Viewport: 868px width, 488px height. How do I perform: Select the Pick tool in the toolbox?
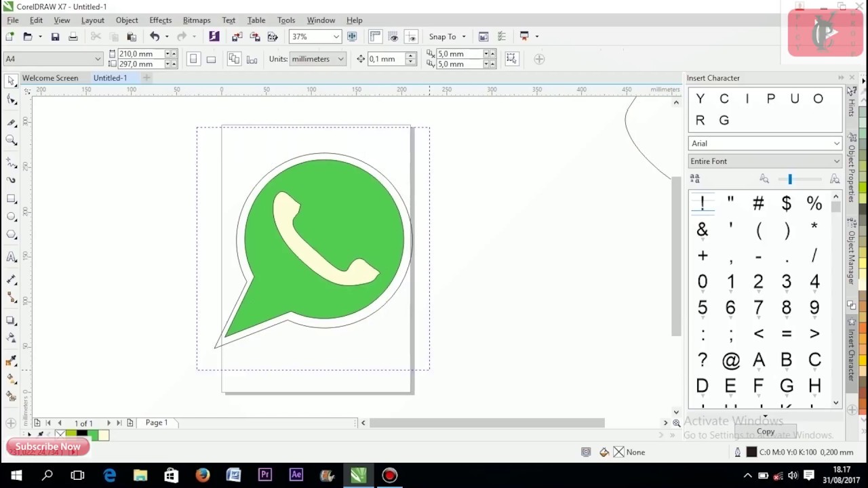click(11, 81)
